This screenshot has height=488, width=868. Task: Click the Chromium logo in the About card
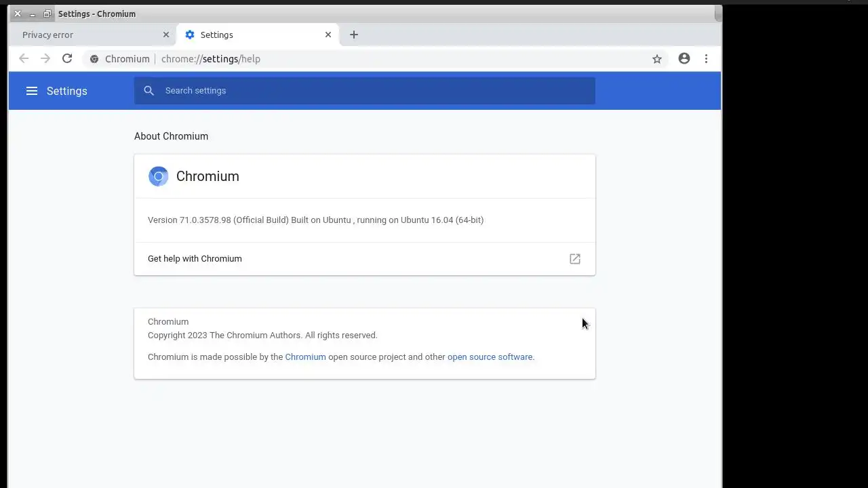pos(158,176)
